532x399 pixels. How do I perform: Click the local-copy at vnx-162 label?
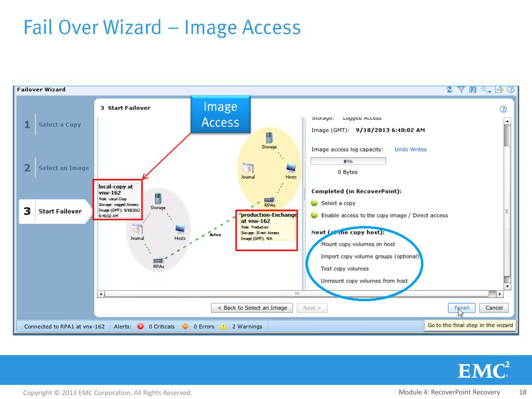point(116,189)
